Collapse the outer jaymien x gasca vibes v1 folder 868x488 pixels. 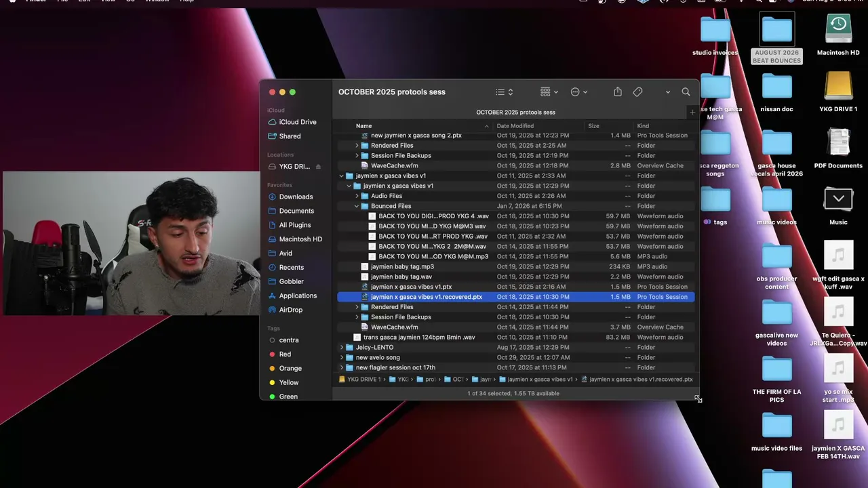(x=342, y=176)
